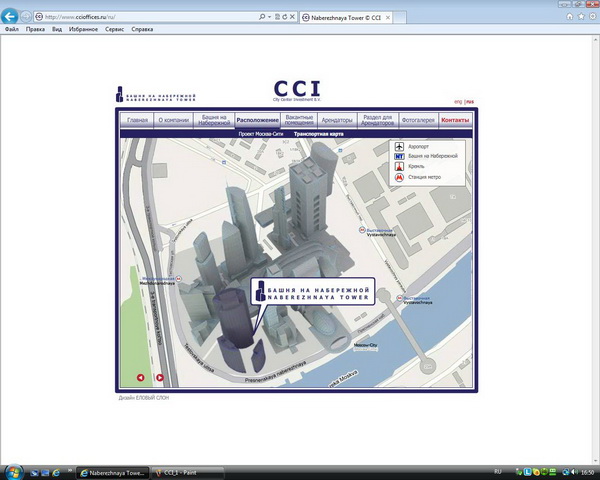Click the Mezhdunarodnaya metro marker on map
Image resolution: width=600 pixels, height=480 pixels.
point(179,279)
